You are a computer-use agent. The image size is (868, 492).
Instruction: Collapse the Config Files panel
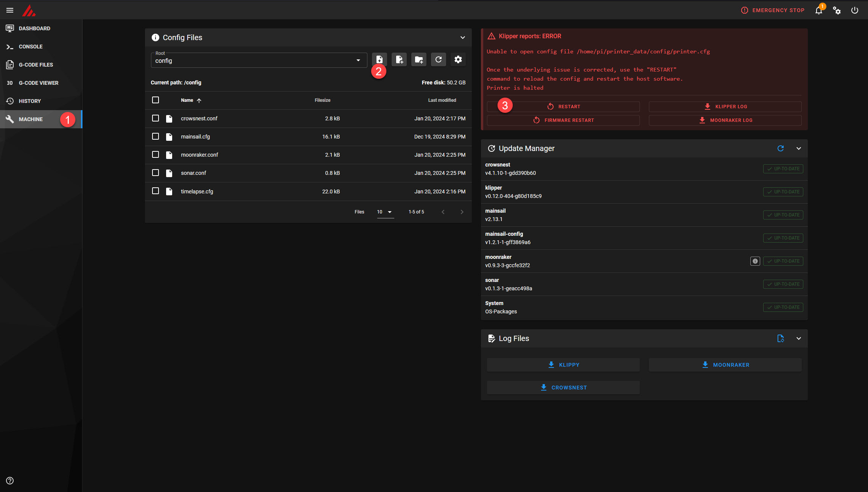click(462, 37)
